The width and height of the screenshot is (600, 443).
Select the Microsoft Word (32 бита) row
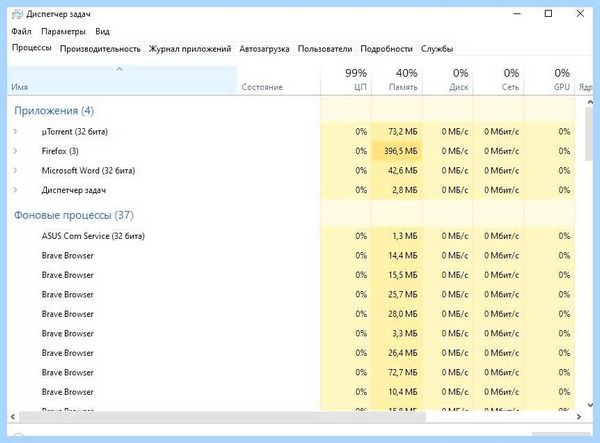291,171
